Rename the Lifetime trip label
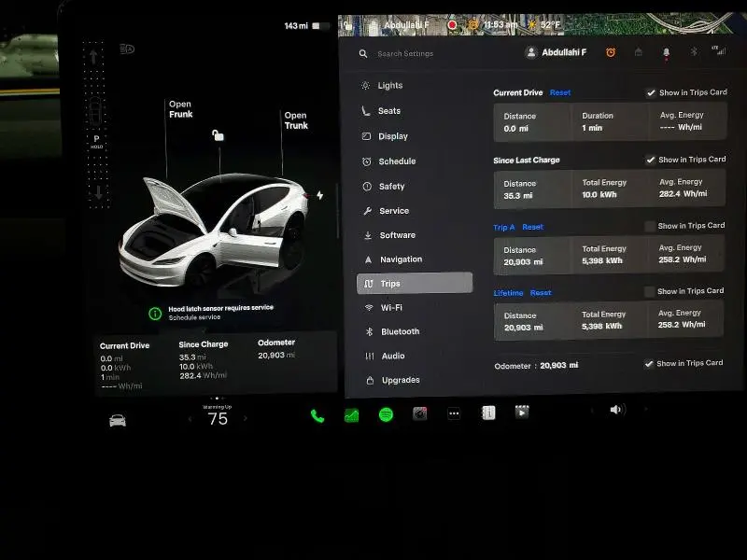Viewport: 747px width, 560px height. coord(508,293)
